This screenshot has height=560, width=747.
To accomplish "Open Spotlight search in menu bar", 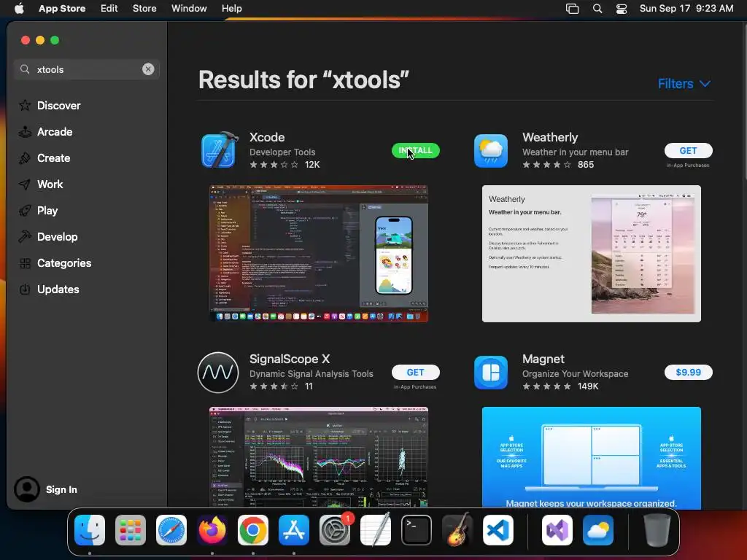I will click(597, 9).
